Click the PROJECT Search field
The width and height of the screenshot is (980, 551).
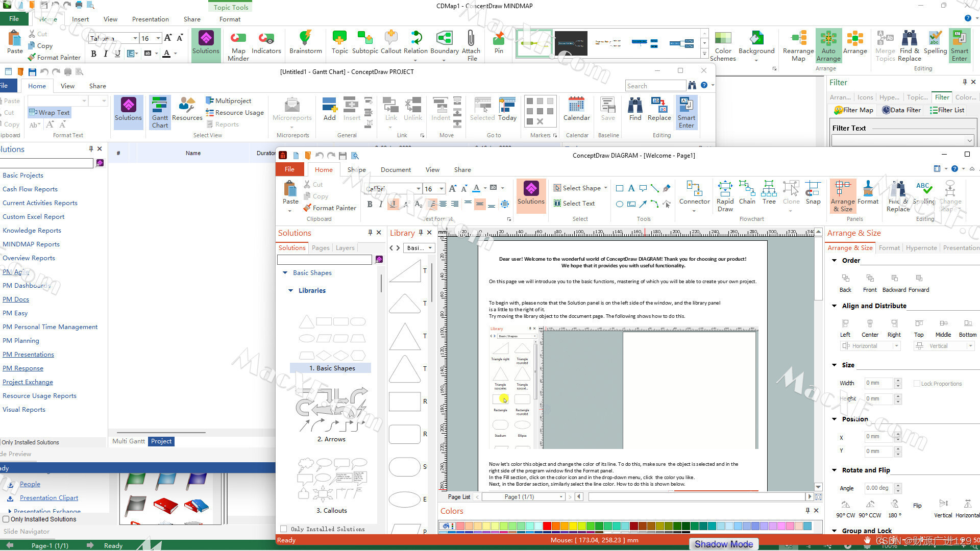click(655, 86)
